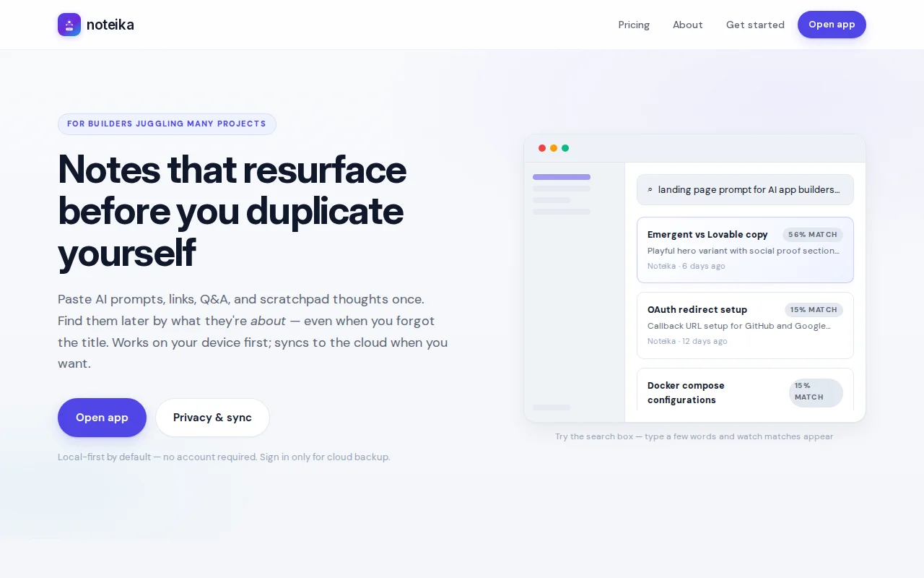The width and height of the screenshot is (924, 578).
Task: Click Open app button in hero section
Action: coord(102,418)
